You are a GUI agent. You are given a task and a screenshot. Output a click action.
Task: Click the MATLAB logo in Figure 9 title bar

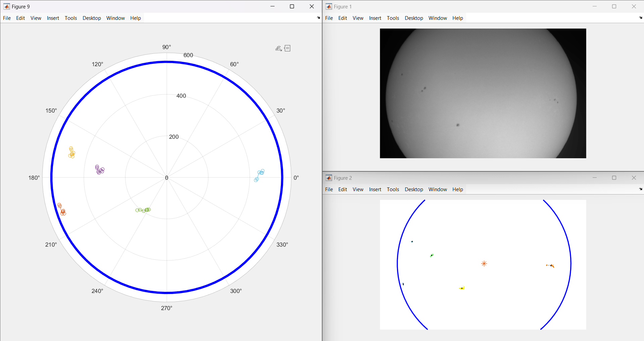point(6,7)
